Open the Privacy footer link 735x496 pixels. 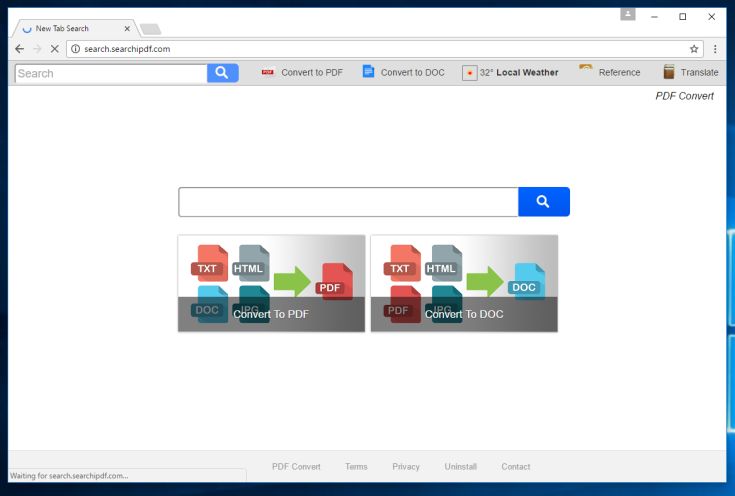[406, 466]
